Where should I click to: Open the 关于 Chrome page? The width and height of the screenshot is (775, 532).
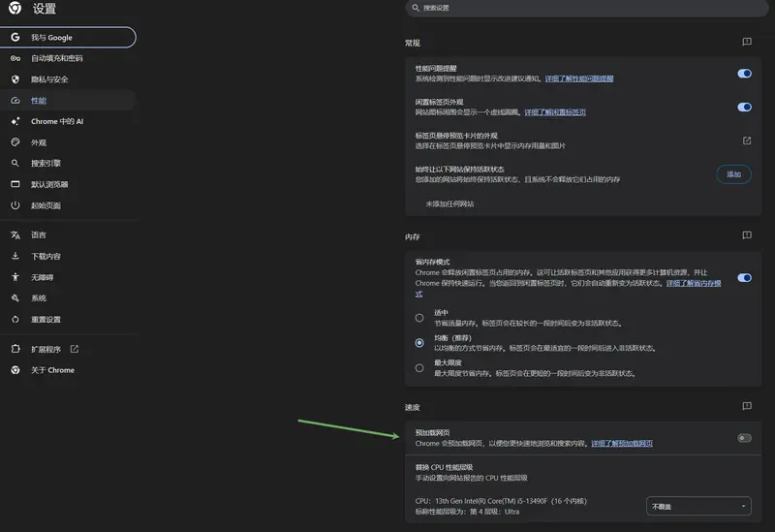(68, 370)
